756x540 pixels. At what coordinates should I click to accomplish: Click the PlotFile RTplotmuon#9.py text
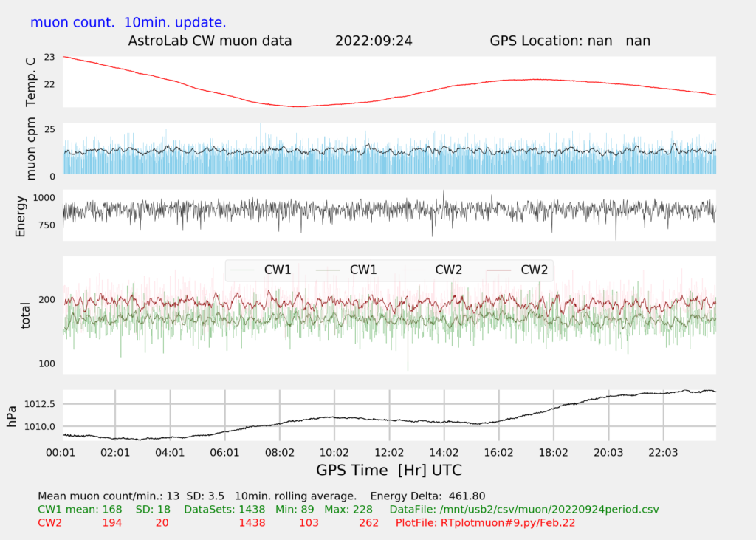485,523
